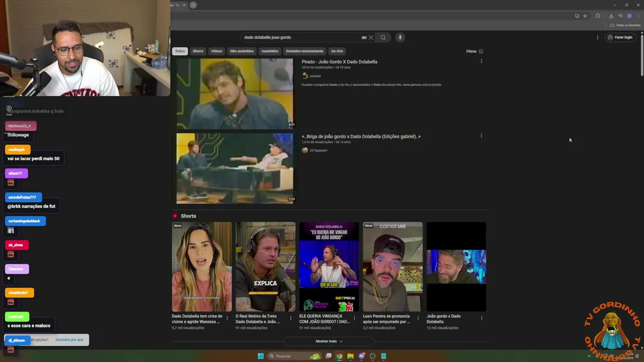Click the YouTube search input field

(x=300, y=37)
